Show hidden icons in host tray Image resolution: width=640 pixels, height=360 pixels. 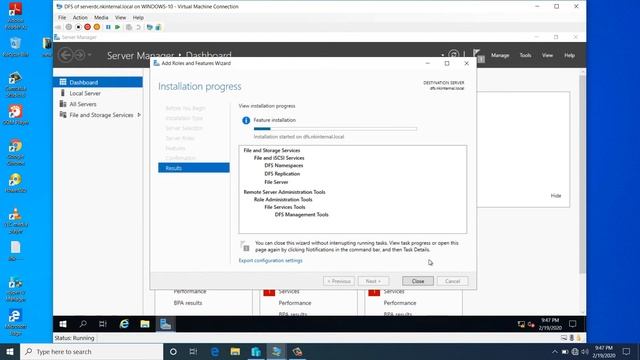click(555, 351)
